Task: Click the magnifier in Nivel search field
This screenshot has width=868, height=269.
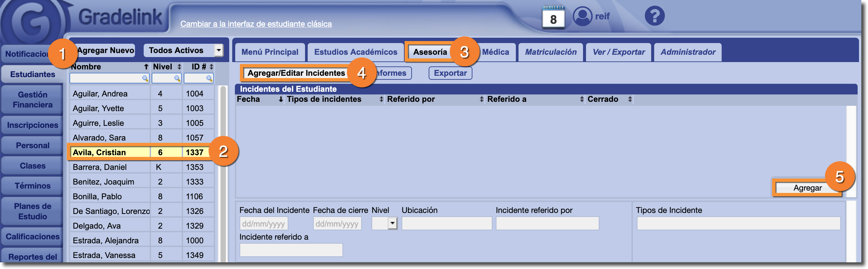Action: pyautogui.click(x=177, y=78)
